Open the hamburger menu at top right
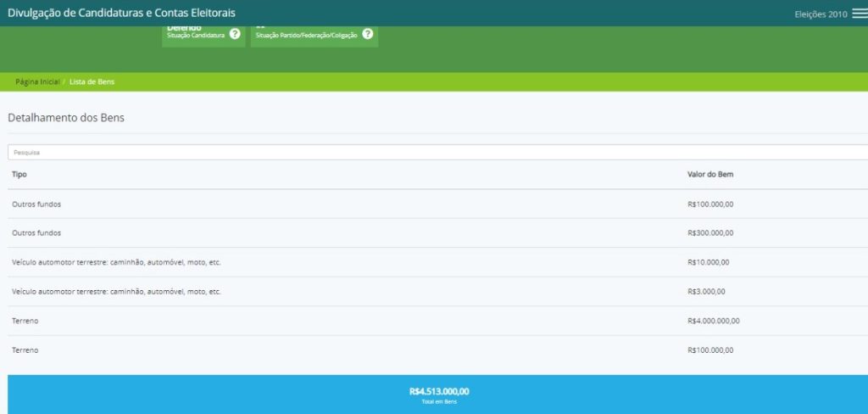This screenshot has width=868, height=414. 859,14
